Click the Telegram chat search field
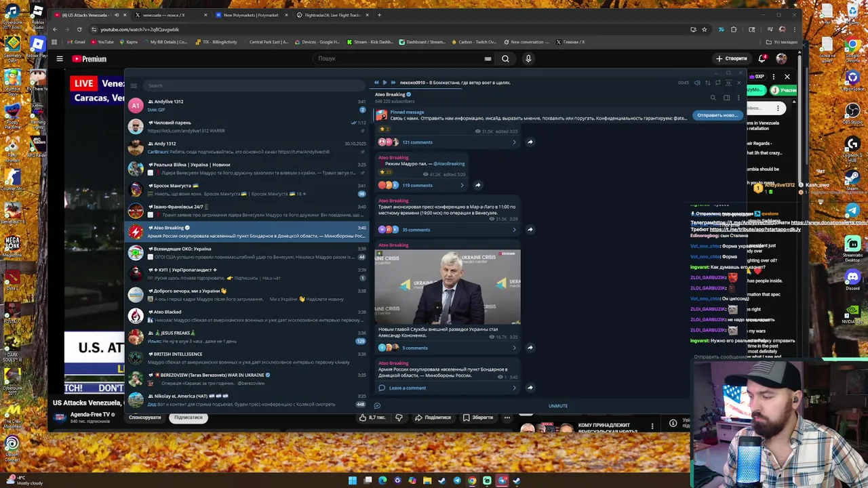868x488 pixels. (x=254, y=85)
